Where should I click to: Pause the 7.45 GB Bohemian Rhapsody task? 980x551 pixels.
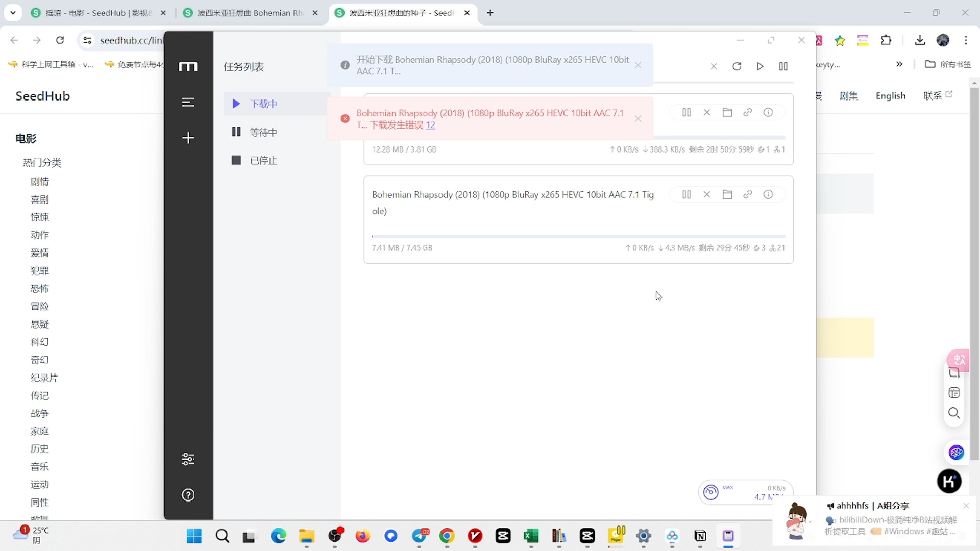coord(687,194)
